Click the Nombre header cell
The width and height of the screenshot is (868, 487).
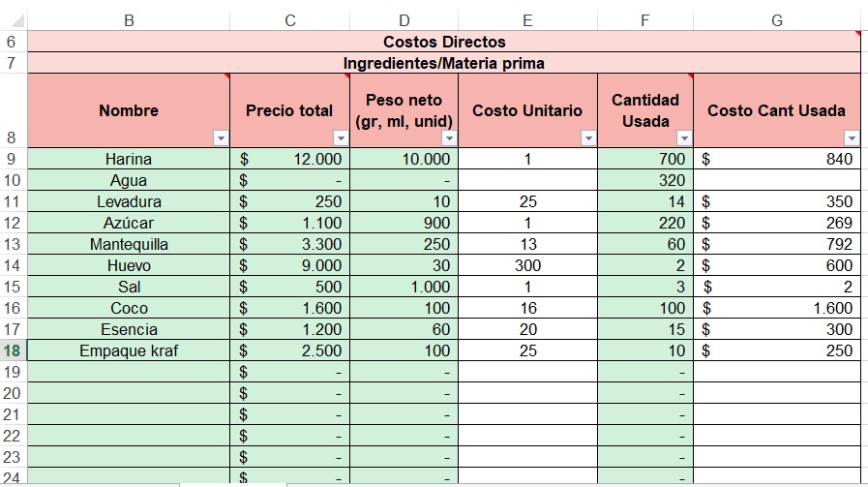(129, 110)
